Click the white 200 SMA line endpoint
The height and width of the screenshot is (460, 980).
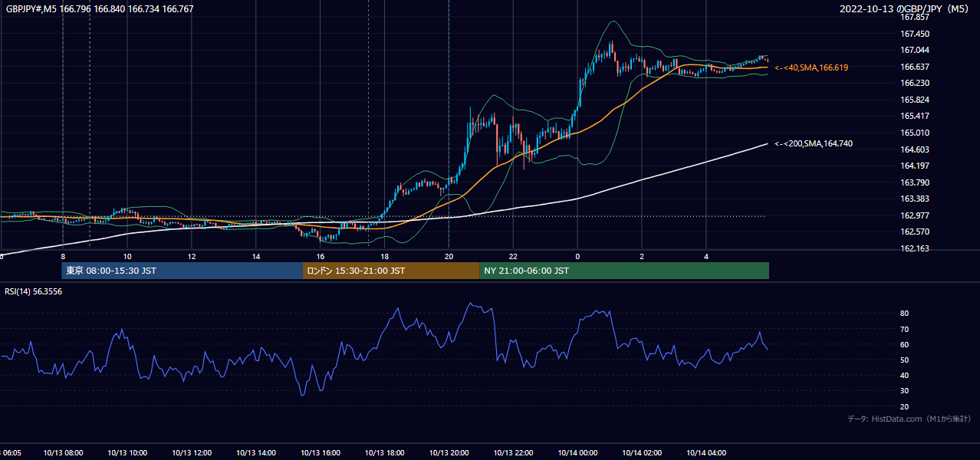pyautogui.click(x=766, y=143)
